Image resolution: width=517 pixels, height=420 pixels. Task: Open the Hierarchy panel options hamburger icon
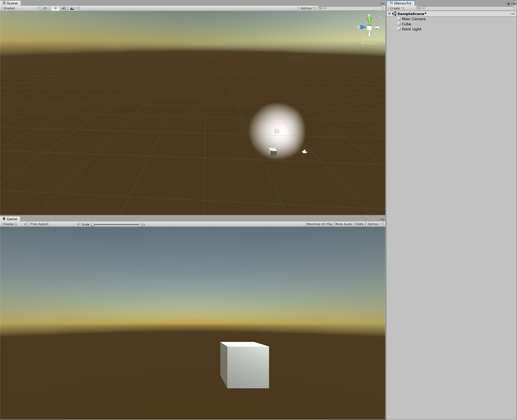[514, 3]
